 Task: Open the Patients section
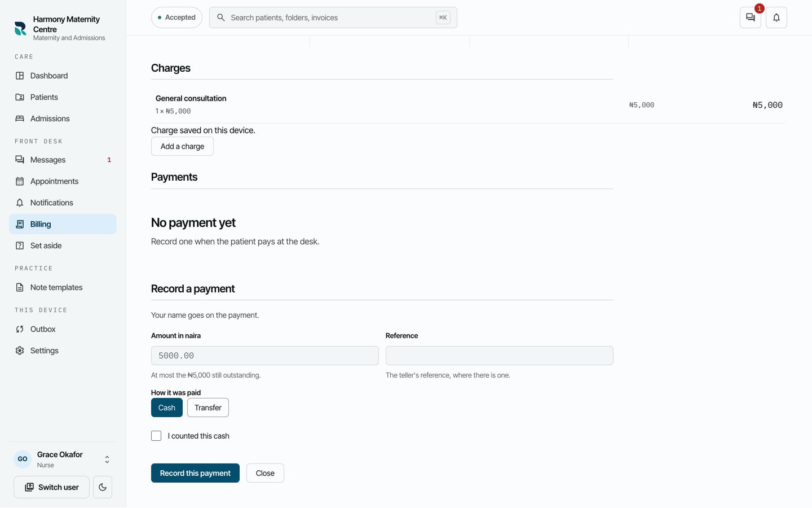[63, 97]
